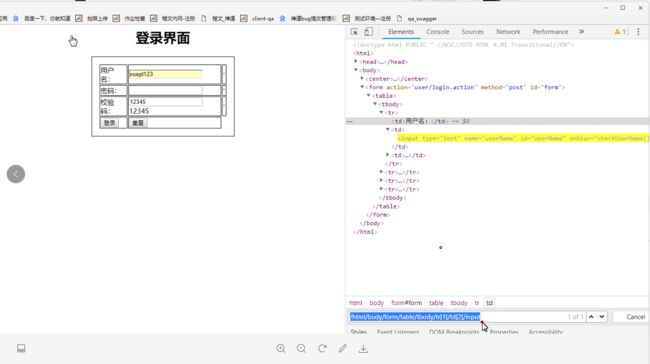Select the closing </html> tag line
Viewport: 650px width, 364px height.
coord(365,232)
